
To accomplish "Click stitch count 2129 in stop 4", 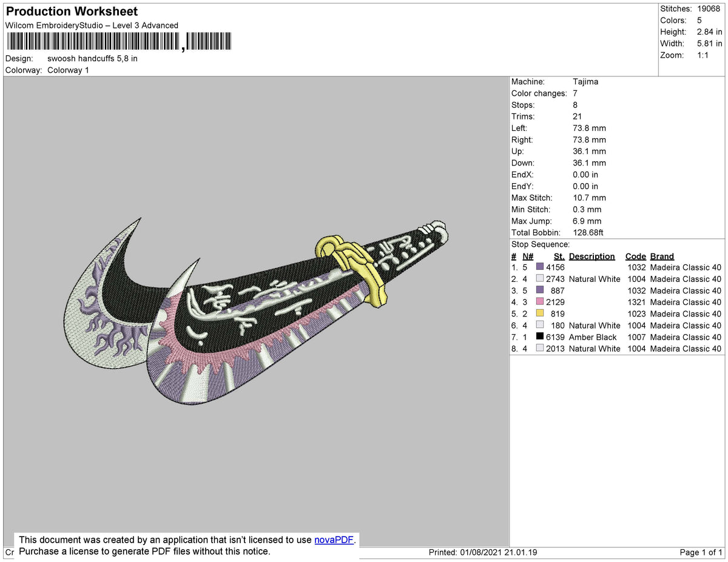I will click(555, 302).
